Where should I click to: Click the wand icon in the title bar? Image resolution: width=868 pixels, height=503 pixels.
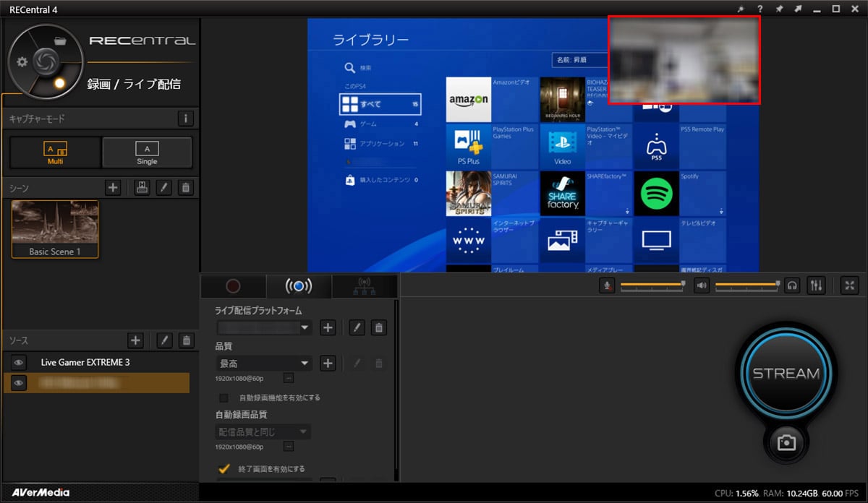(741, 9)
